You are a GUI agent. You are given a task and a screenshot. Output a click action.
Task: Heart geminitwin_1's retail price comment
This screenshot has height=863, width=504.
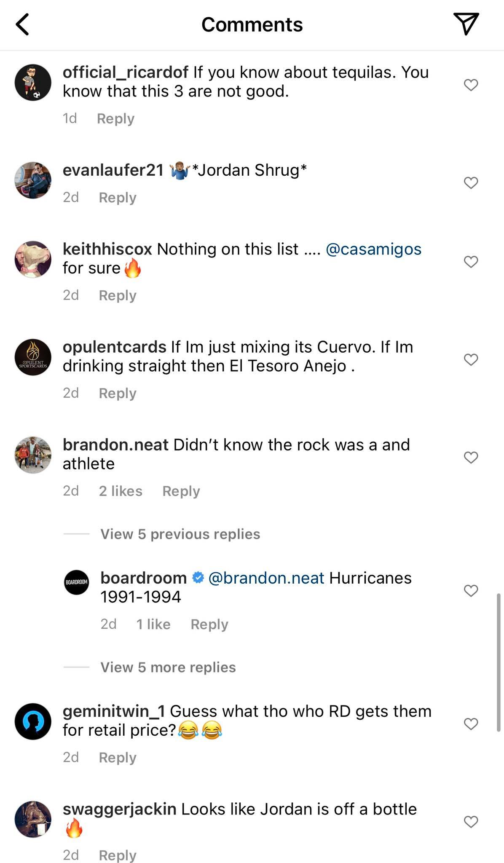click(471, 724)
